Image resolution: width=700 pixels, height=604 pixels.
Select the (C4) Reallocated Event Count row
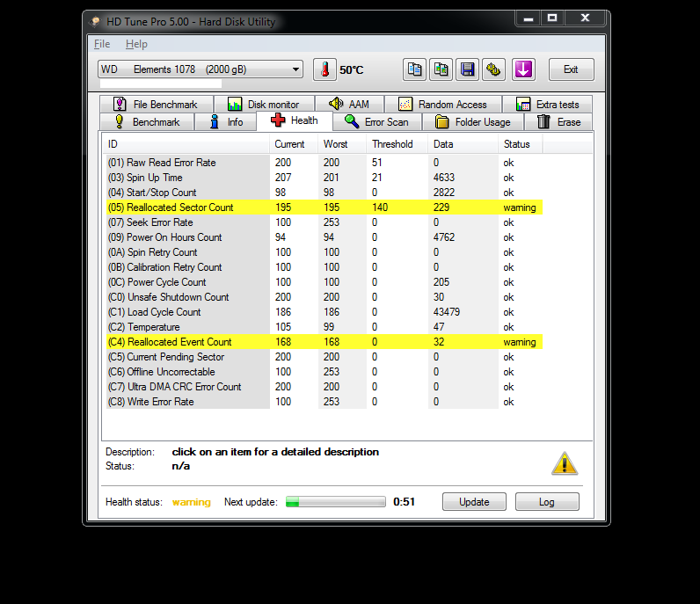tap(324, 342)
